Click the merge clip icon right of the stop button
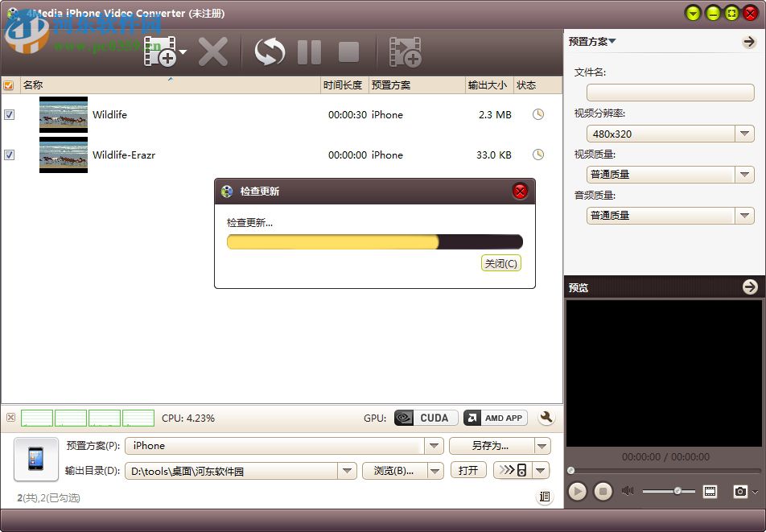Viewport: 766px width, 532px height. 406,50
